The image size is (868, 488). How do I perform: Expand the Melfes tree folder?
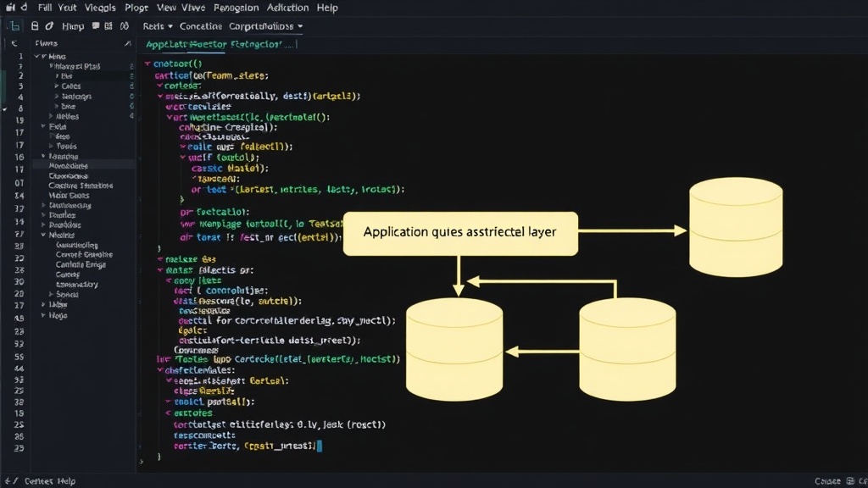pos(51,116)
